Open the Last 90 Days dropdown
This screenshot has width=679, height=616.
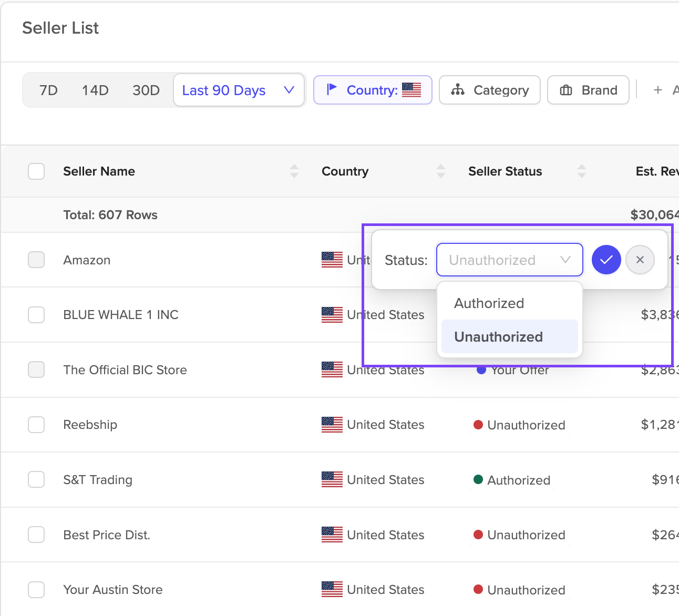(x=239, y=90)
